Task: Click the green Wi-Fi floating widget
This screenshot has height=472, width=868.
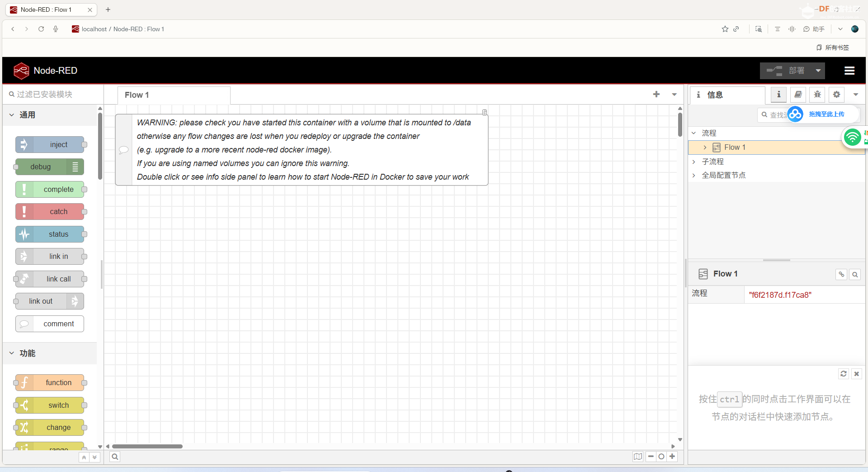Action: [852, 137]
